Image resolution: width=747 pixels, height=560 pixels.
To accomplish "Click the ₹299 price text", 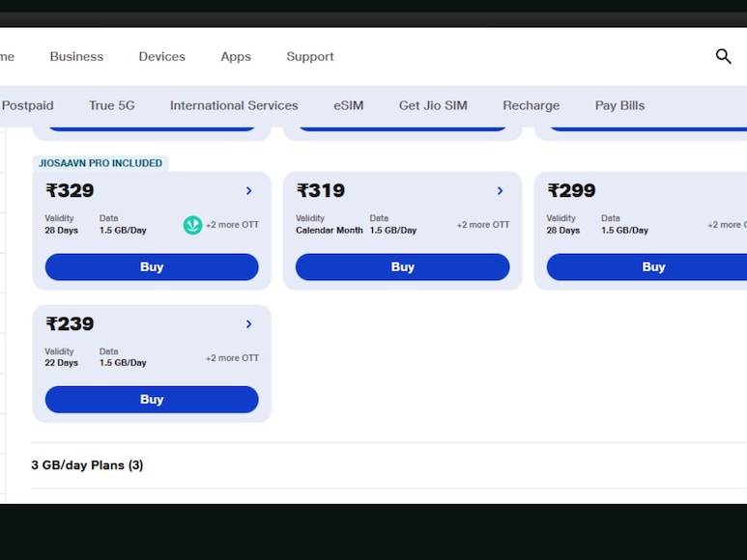I will 571,191.
